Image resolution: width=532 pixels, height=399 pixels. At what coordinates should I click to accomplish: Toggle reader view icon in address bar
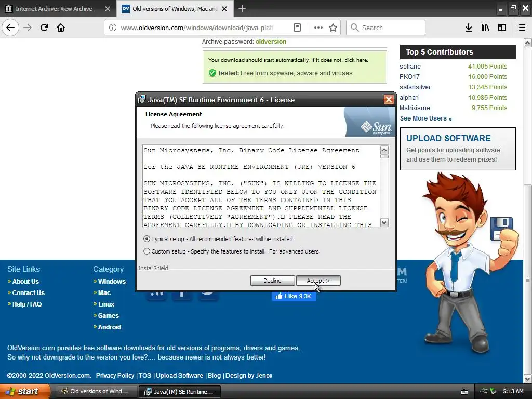click(297, 28)
